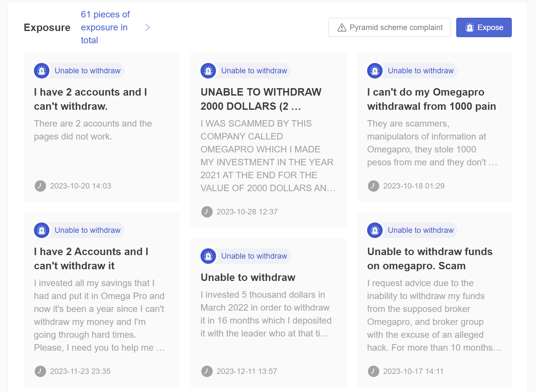Click 'Unable to withdraw' tag on the 2023-12-11 card
This screenshot has width=536, height=392.
coord(254,256)
